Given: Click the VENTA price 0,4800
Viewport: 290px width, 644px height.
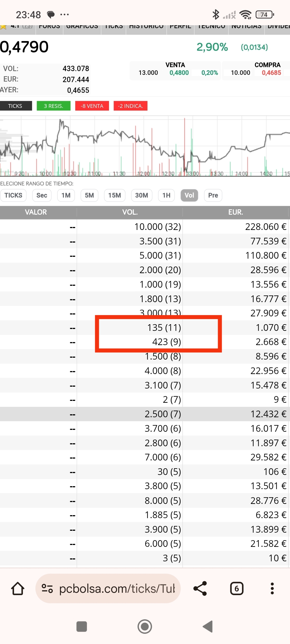Looking at the screenshot, I should (179, 73).
